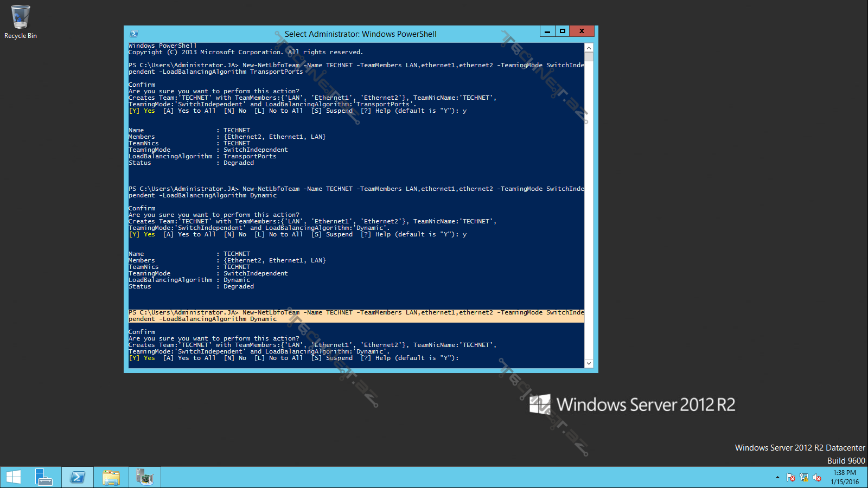Switch to the network adapter server taskbar icon
868x488 pixels.
click(x=145, y=477)
